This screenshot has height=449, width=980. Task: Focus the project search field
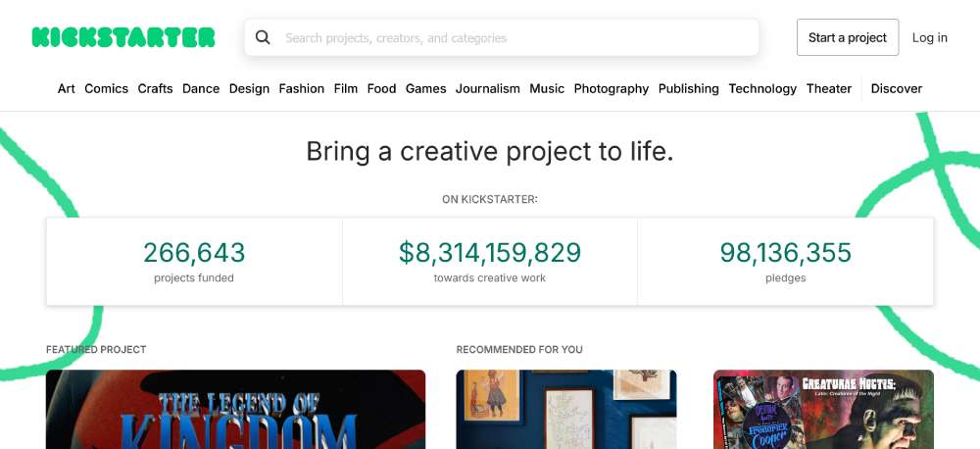pos(510,38)
